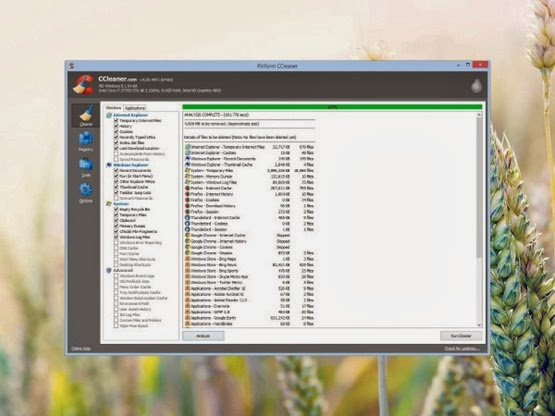Click the ANALYSIS COMPLETE status line

click(x=217, y=115)
